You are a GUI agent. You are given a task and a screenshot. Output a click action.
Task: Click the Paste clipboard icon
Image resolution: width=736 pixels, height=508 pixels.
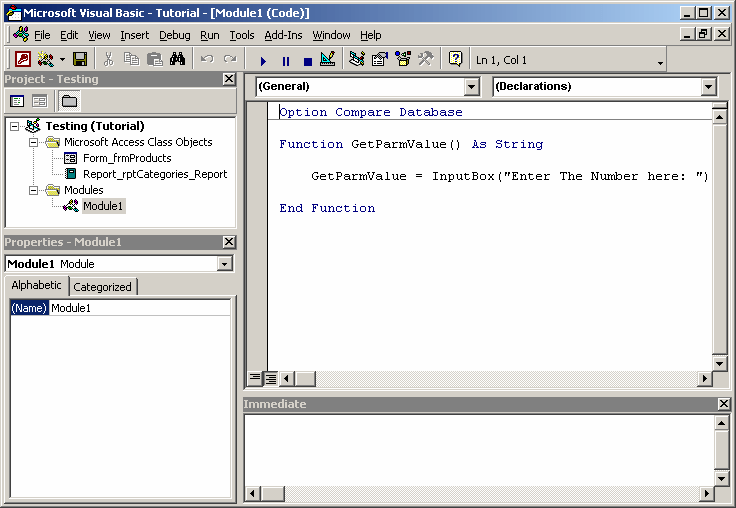pos(154,60)
